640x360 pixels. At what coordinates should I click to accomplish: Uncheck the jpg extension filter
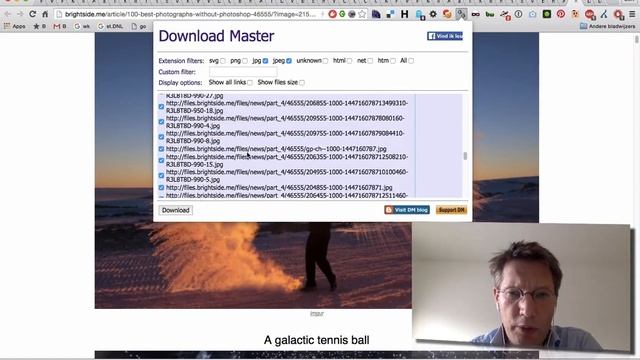point(266,61)
